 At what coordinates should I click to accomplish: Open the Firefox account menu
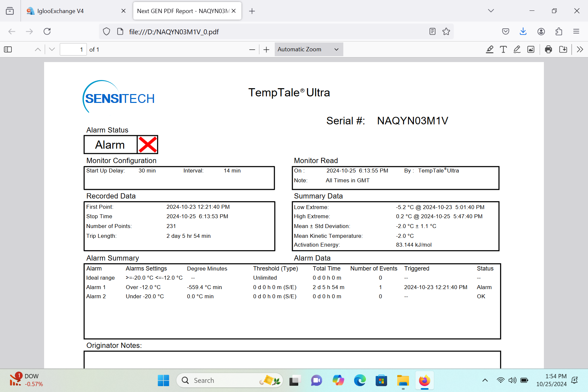[x=541, y=31]
